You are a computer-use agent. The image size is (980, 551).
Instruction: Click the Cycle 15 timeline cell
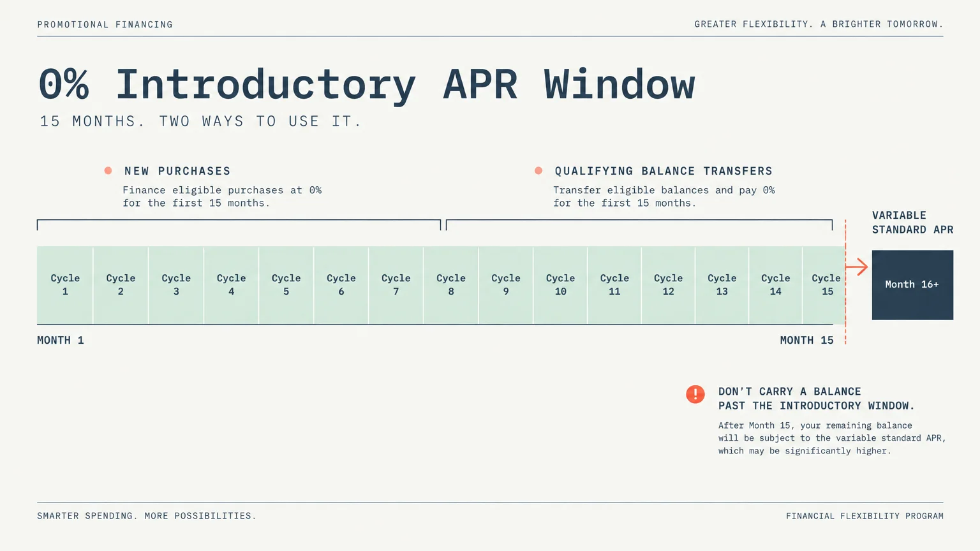[824, 285]
